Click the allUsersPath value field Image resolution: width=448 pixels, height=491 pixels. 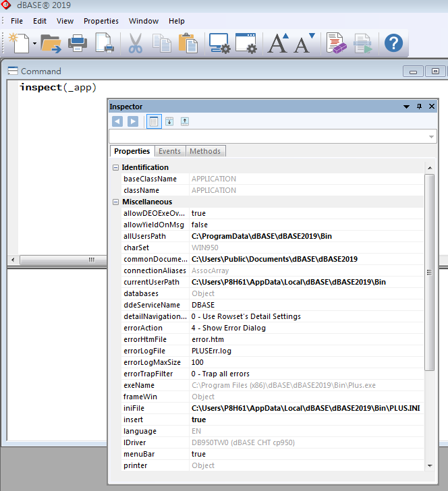click(306, 236)
